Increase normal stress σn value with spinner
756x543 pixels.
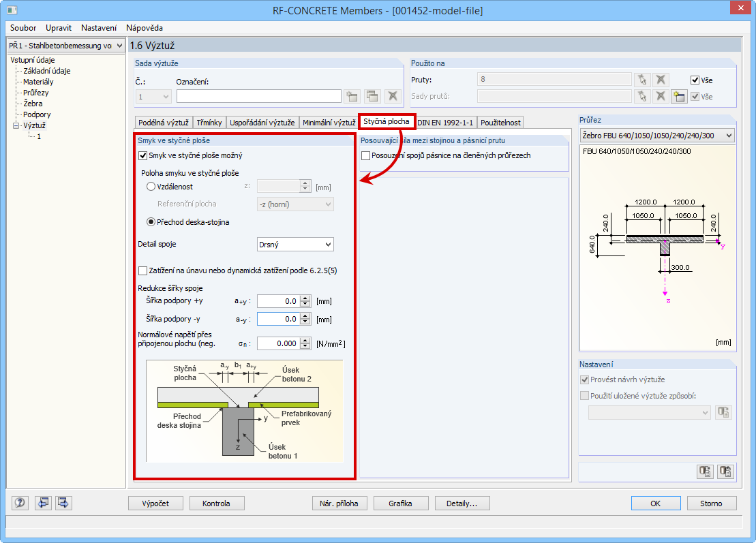pyautogui.click(x=305, y=341)
